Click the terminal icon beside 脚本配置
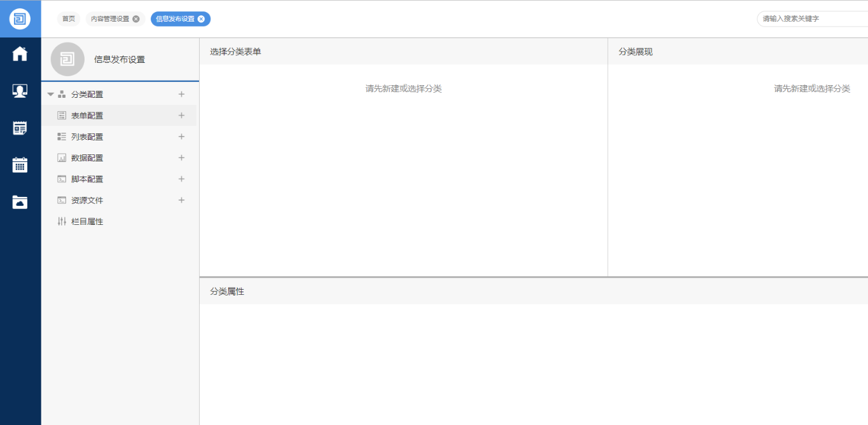This screenshot has height=425, width=868. tap(62, 179)
